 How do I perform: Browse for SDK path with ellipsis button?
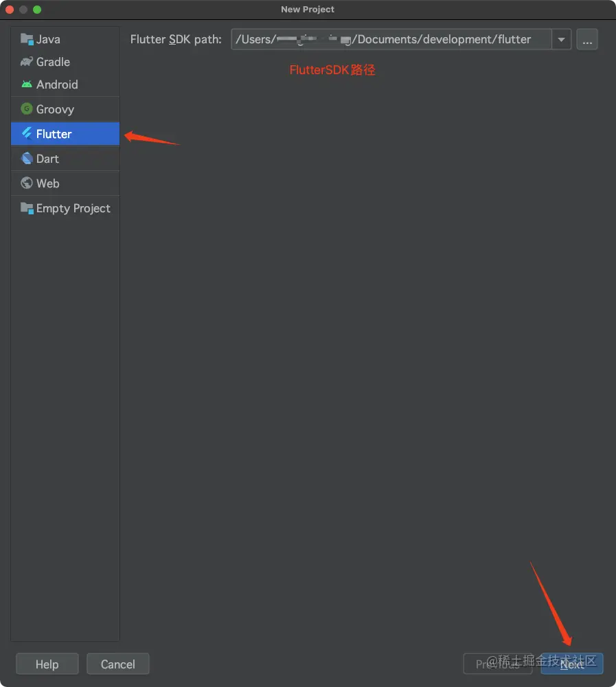[587, 40]
